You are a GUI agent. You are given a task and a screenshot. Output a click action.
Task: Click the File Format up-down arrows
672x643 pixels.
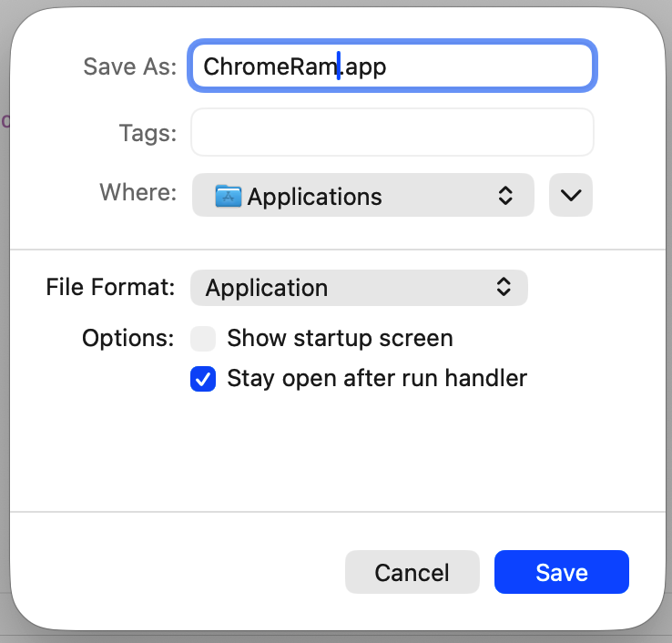tap(504, 287)
